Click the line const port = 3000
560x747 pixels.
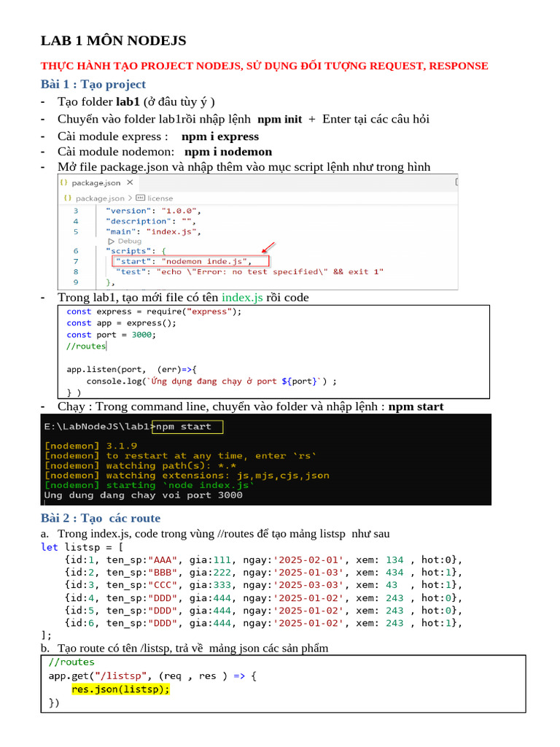click(x=111, y=335)
